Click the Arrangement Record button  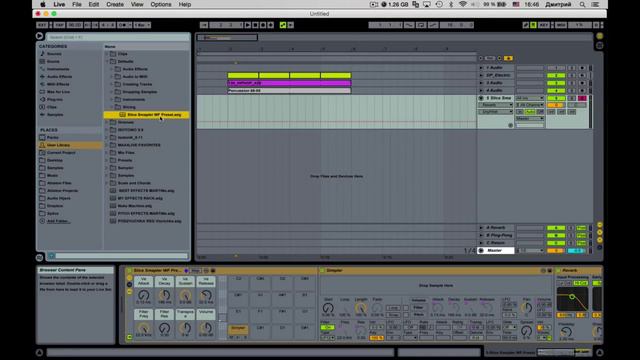[263, 25]
